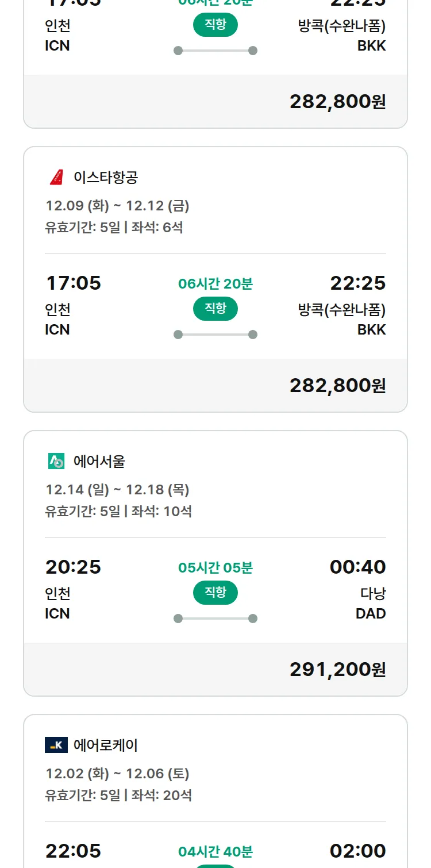Open the 이스타항공 airline name

106,177
